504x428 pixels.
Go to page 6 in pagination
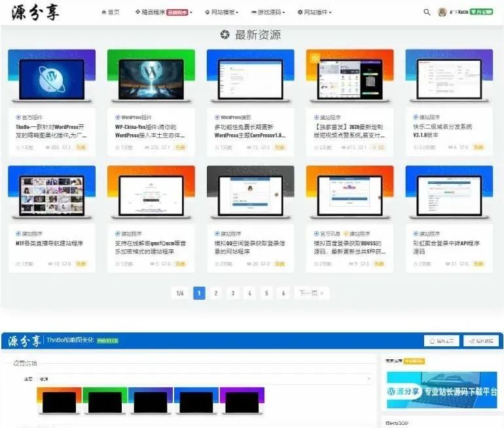[x=283, y=293]
